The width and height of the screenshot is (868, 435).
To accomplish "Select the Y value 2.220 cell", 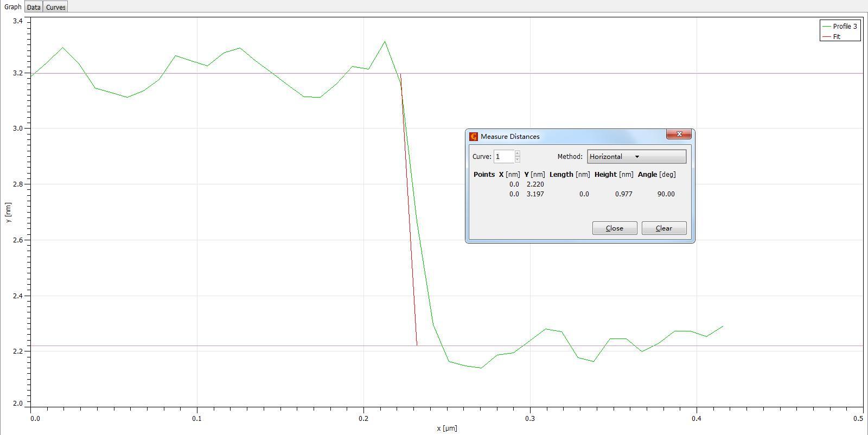I will point(535,184).
